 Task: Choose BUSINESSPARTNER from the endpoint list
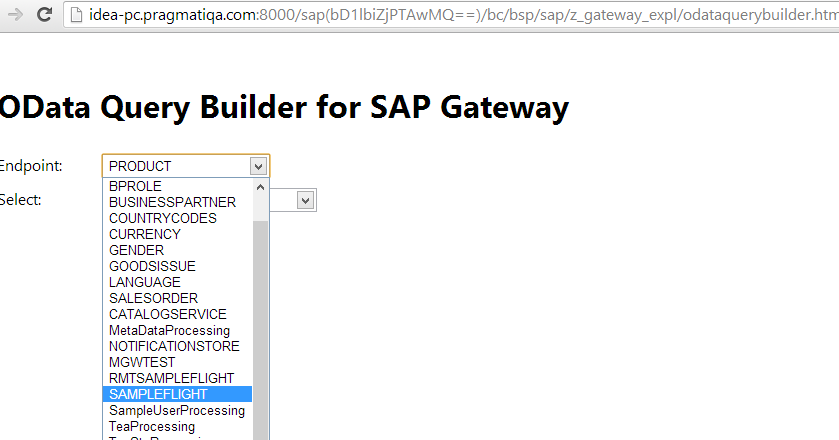click(177, 202)
